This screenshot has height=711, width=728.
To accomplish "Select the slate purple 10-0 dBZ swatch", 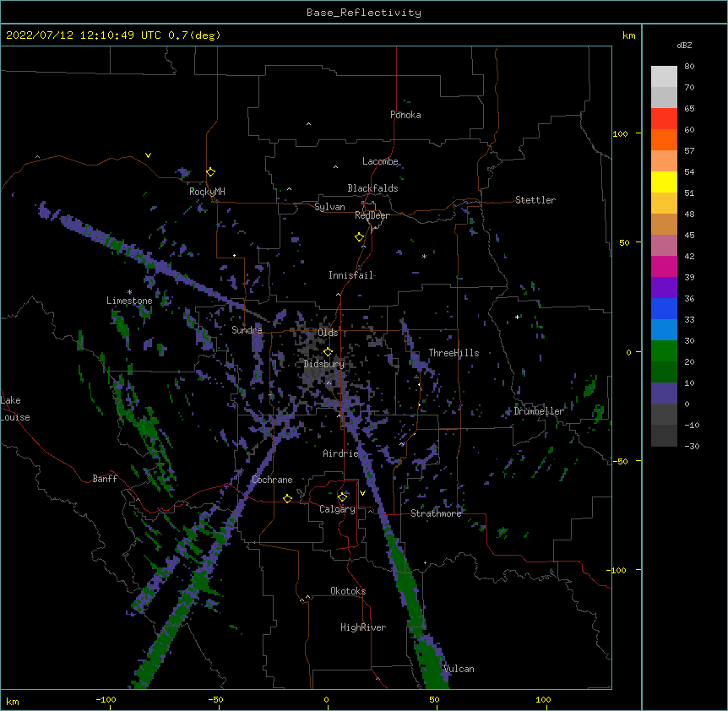I will coord(664,393).
